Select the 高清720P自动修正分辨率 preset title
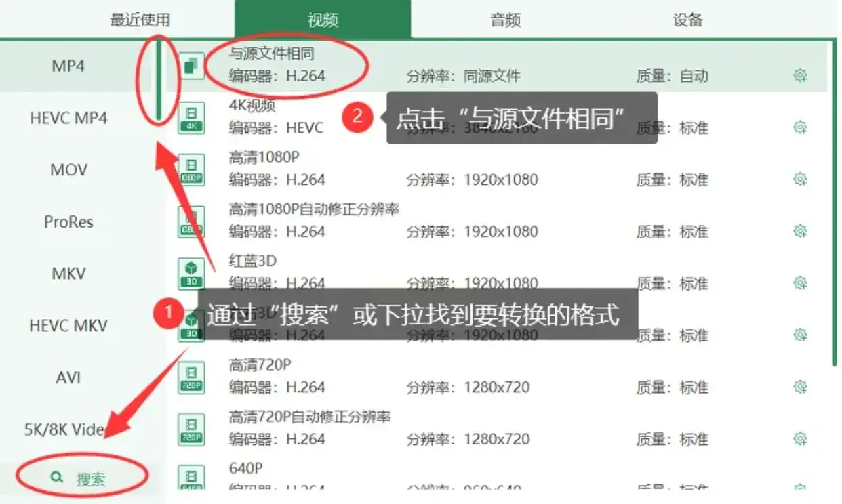Viewport: 842px width, 504px height. (x=310, y=417)
